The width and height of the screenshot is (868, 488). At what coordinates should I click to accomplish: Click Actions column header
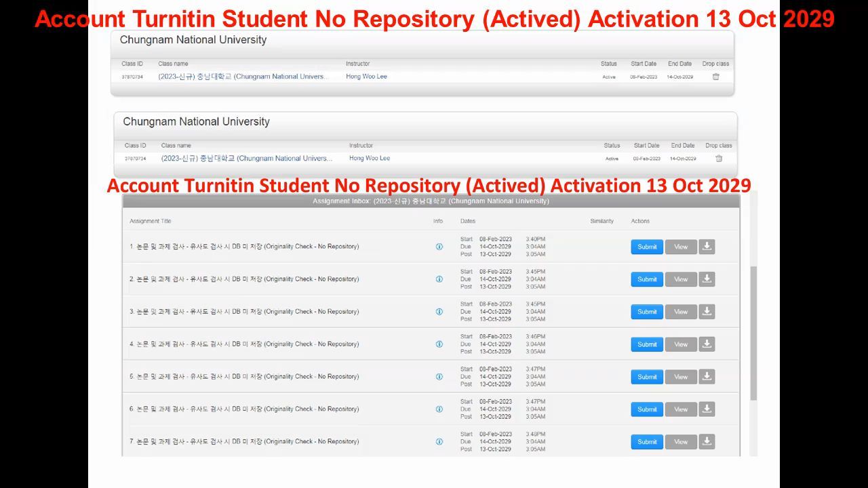640,221
